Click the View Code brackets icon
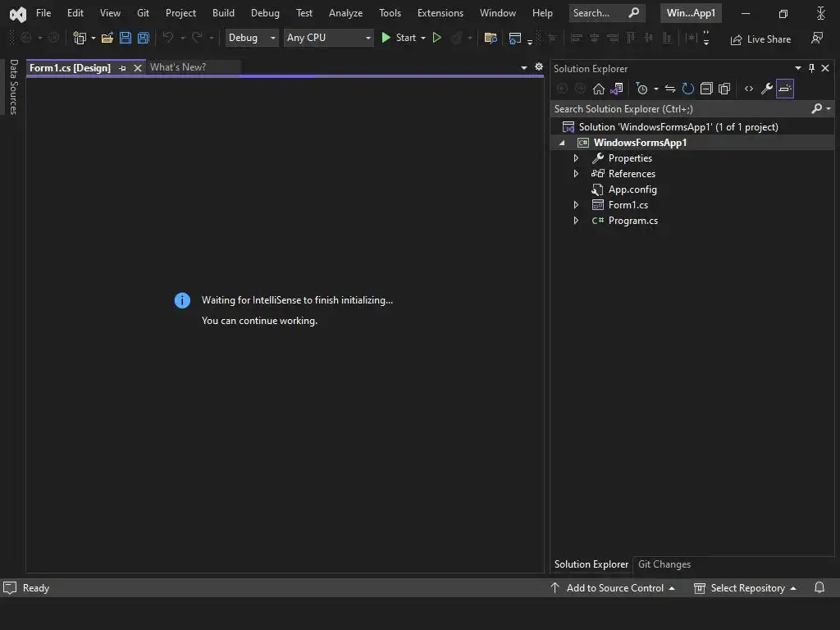This screenshot has width=840, height=630. (749, 89)
